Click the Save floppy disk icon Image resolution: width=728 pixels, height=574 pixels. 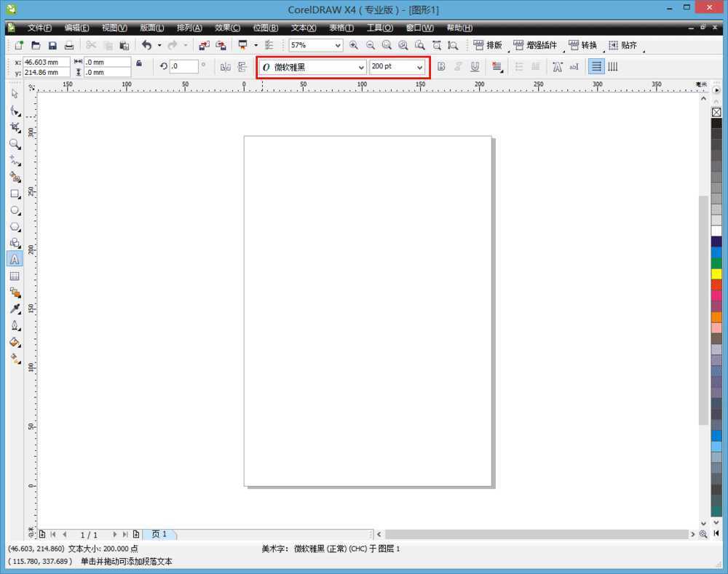click(x=52, y=45)
